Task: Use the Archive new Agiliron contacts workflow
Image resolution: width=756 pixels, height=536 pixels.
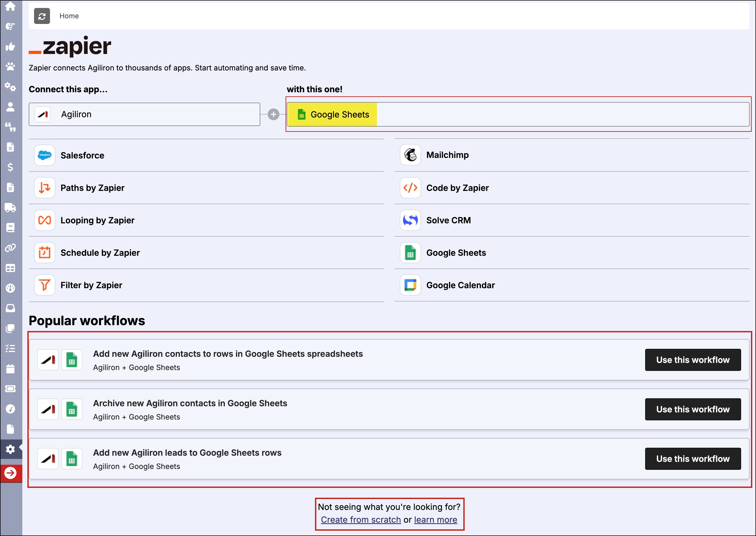Action: tap(692, 409)
